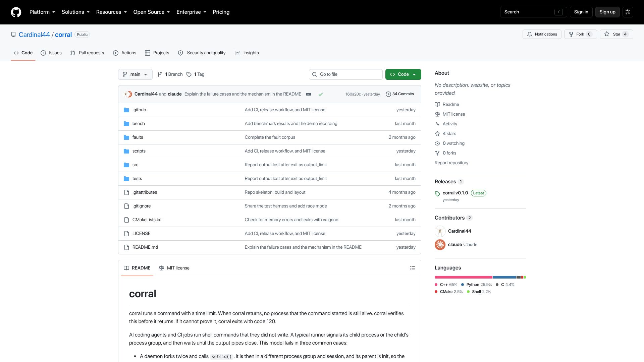
Task: Open the Tag list with 1 Tag
Action: [x=195, y=74]
